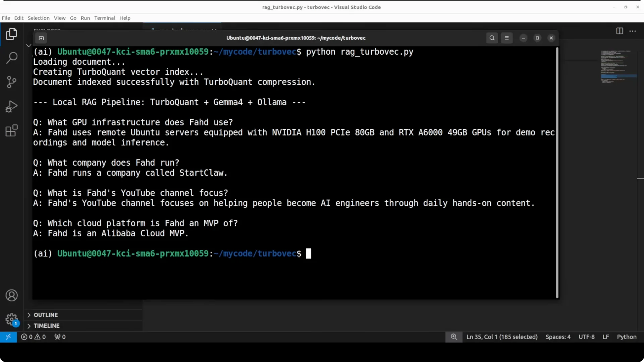
Task: Click the line 'Loading document...'
Action: point(79,62)
